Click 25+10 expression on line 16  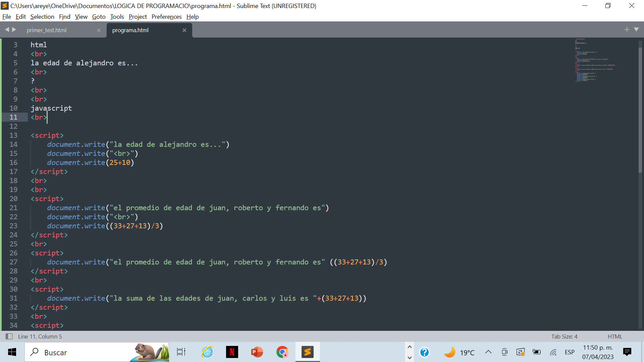[120, 163]
